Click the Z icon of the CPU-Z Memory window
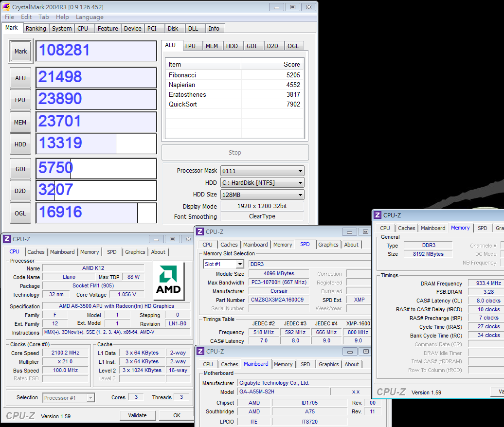 coord(378,215)
